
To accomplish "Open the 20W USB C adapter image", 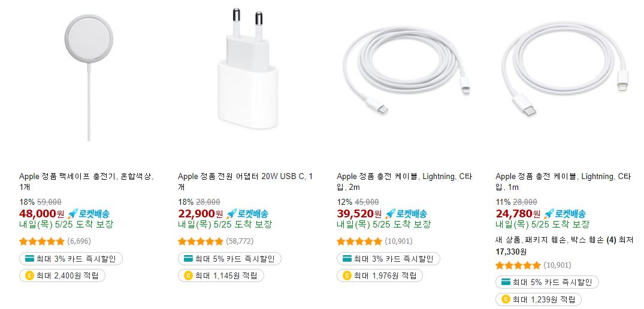I will (x=247, y=68).
